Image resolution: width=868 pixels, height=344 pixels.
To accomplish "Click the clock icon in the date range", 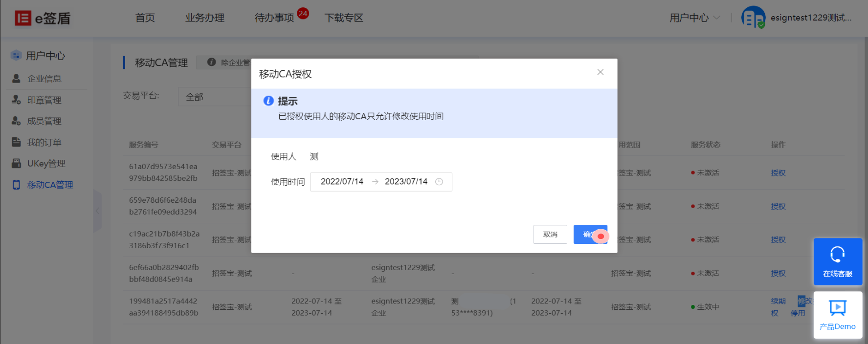I will pyautogui.click(x=439, y=182).
